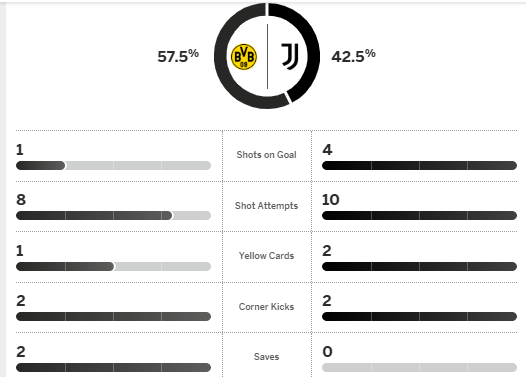This screenshot has width=526, height=377.
Task: Click Dortmund's 57.5% possession value
Action: pyautogui.click(x=178, y=56)
